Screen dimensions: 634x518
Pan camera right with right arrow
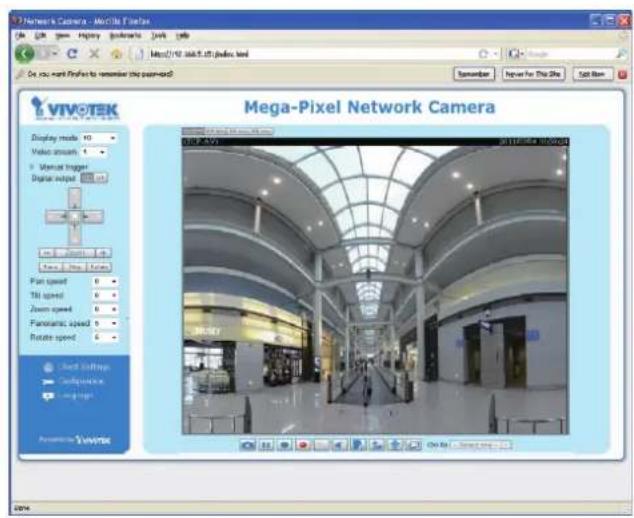coord(93,217)
